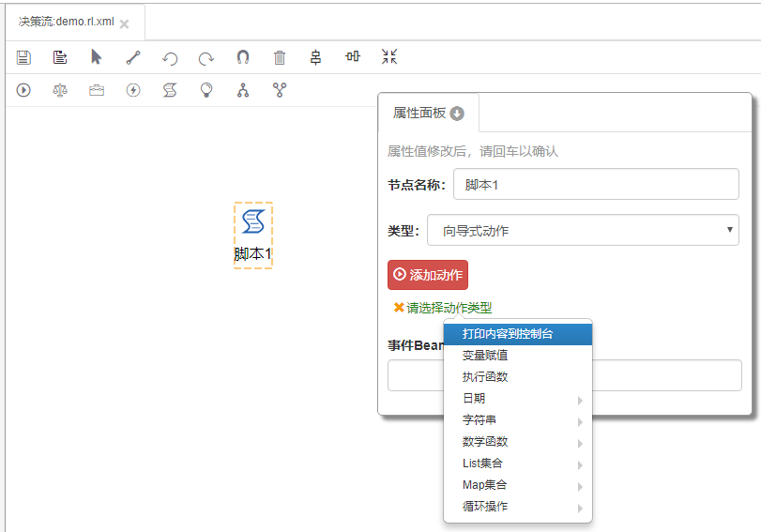Viewport: 761px width, 532px height.
Task: Click the red 添加动作 button
Action: pos(428,275)
